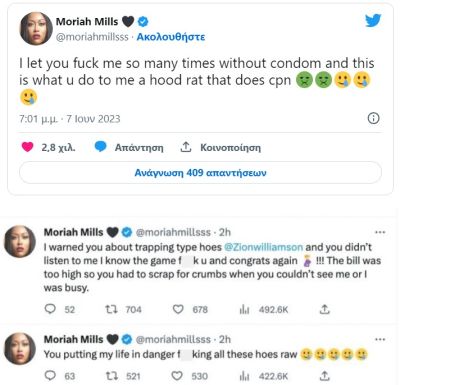Open more options on the Zionwilliamson tweet

click(380, 232)
